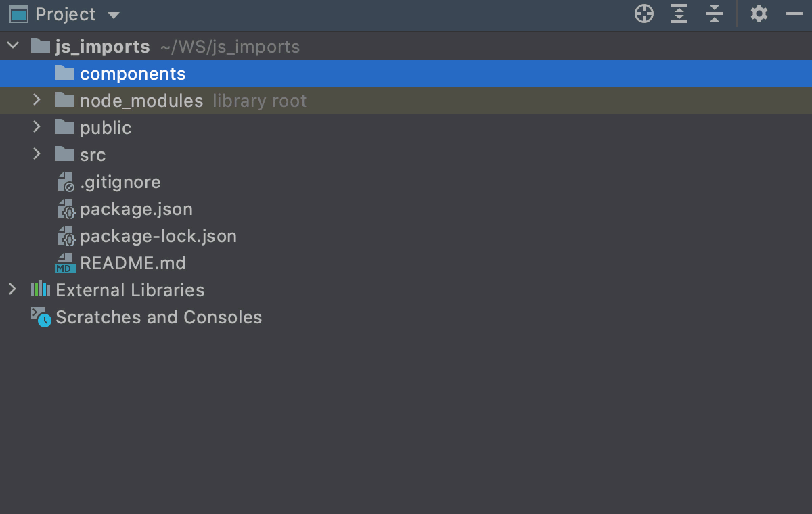The height and width of the screenshot is (514, 812).
Task: Collapse the js_imports root folder
Action: click(12, 45)
